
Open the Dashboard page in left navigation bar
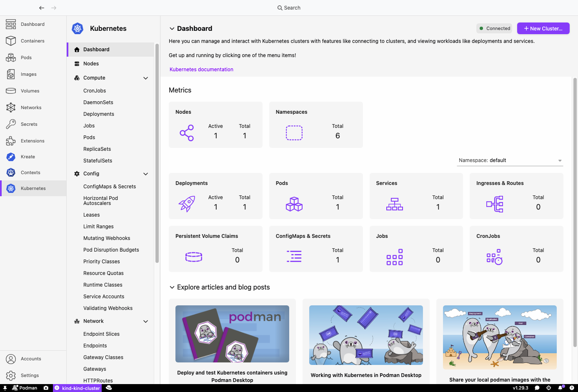coord(33,24)
